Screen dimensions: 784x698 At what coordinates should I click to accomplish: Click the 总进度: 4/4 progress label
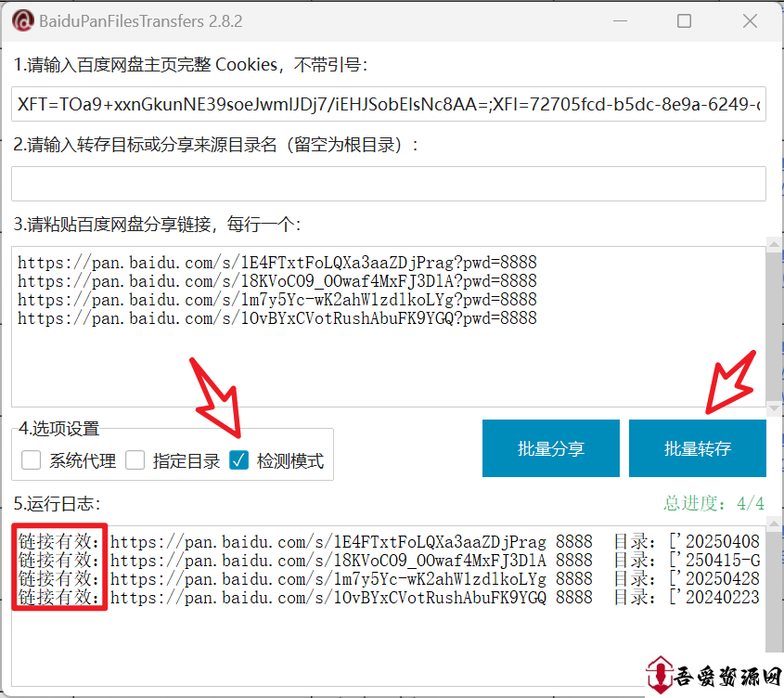tap(713, 503)
